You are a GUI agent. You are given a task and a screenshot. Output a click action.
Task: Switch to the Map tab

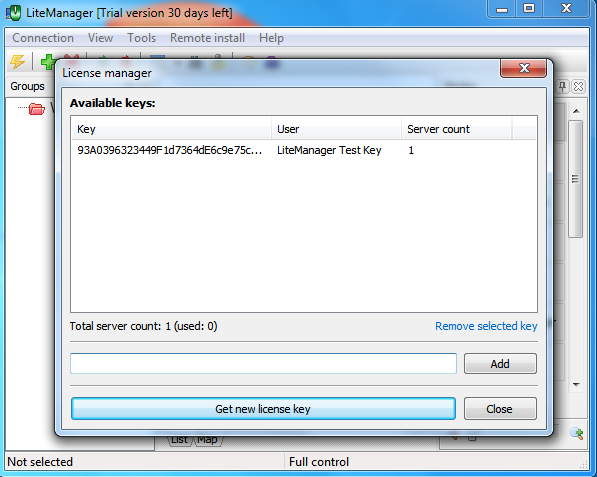pyautogui.click(x=208, y=440)
